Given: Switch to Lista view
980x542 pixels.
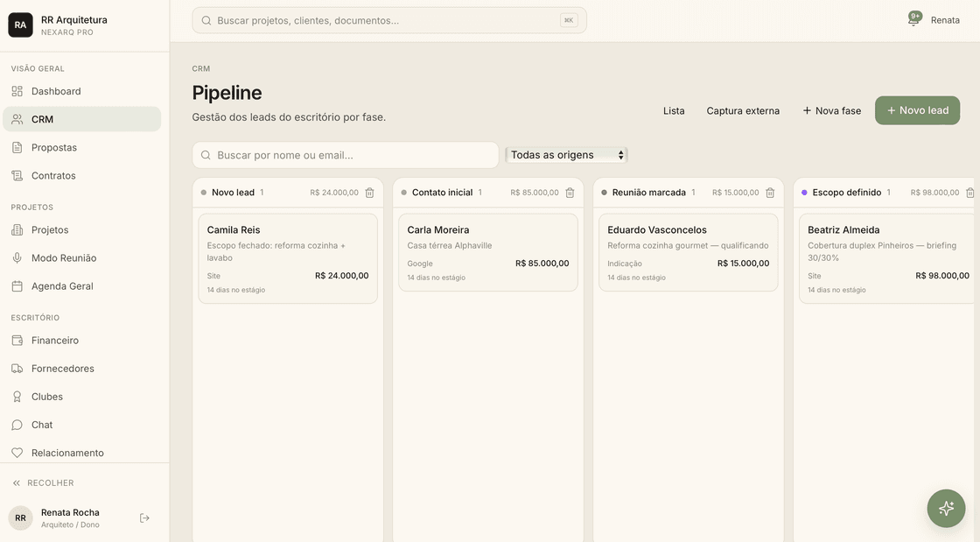Looking at the screenshot, I should 674,110.
